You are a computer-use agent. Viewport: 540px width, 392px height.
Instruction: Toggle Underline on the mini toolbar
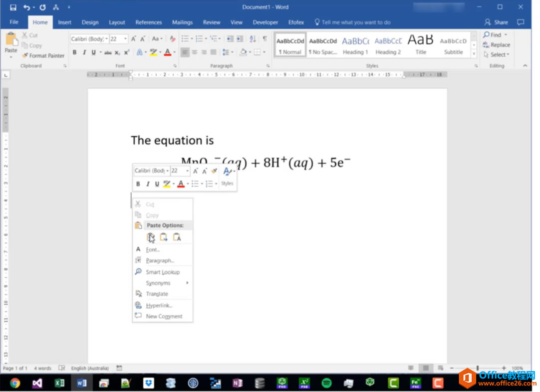pyautogui.click(x=157, y=184)
